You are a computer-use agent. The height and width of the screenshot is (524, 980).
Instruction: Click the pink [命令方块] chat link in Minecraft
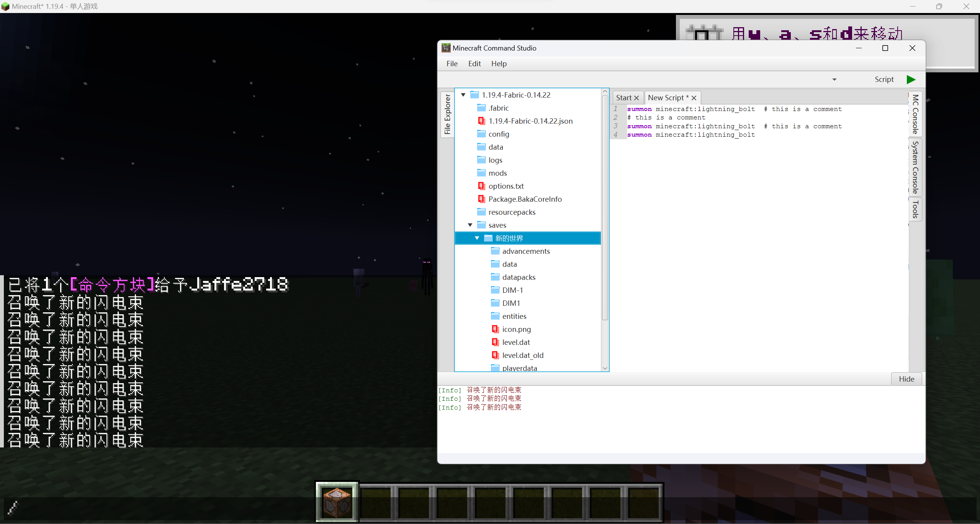(112, 284)
